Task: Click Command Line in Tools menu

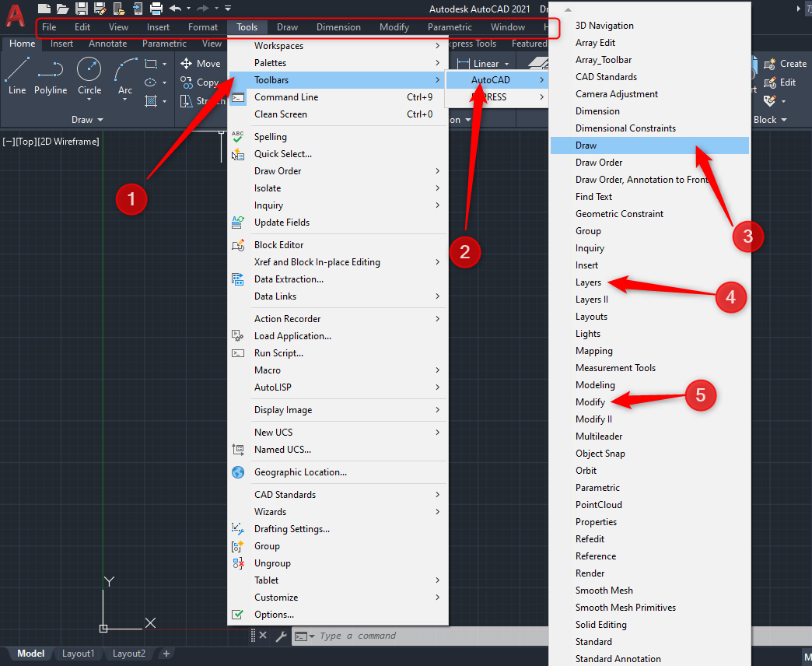Action: pos(338,96)
